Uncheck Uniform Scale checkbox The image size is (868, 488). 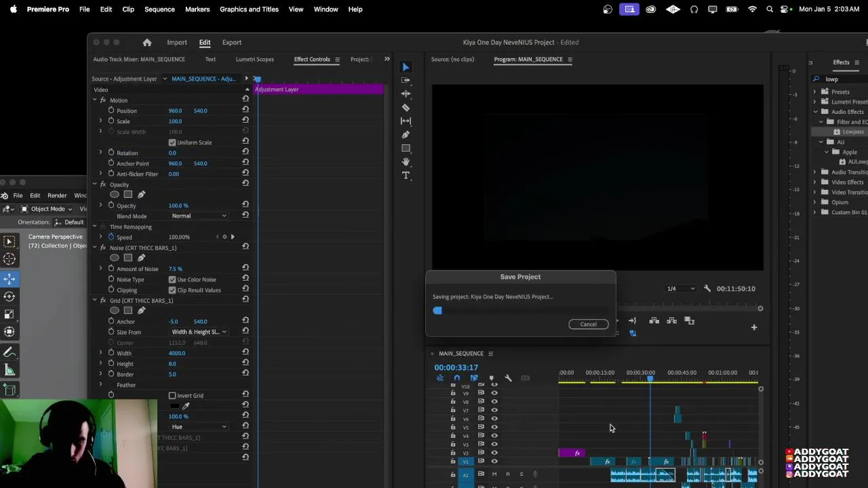pyautogui.click(x=172, y=142)
